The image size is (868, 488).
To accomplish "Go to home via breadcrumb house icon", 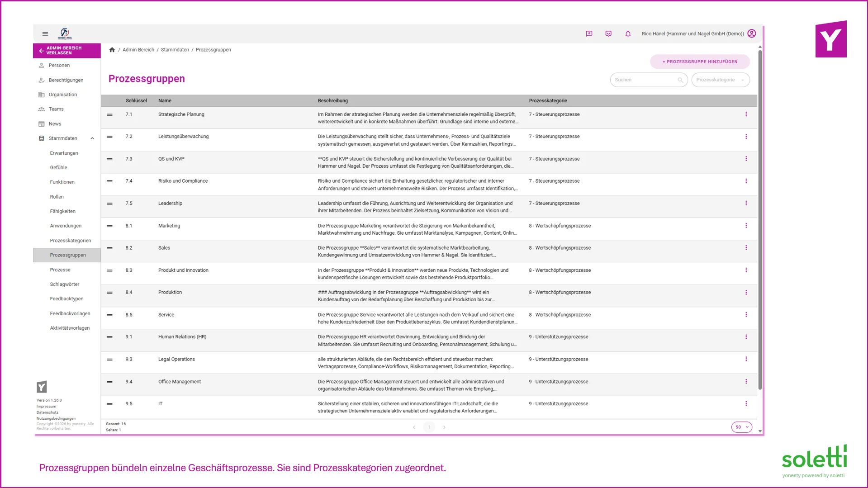I will click(112, 50).
